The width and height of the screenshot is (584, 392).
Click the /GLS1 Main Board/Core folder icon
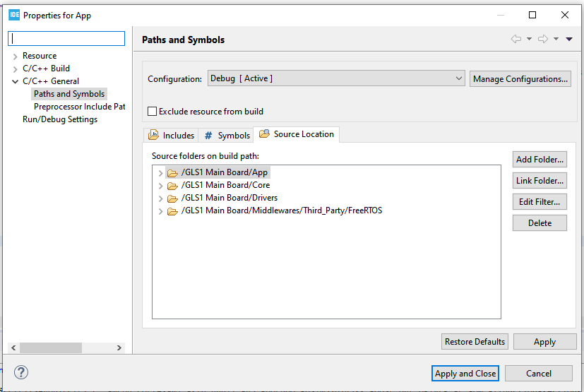(172, 185)
